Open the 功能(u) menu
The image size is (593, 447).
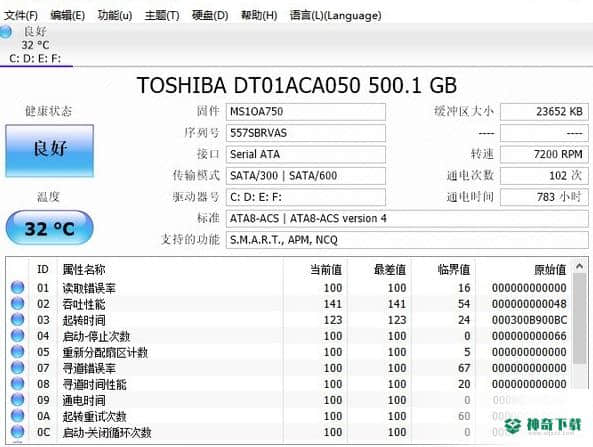115,16
